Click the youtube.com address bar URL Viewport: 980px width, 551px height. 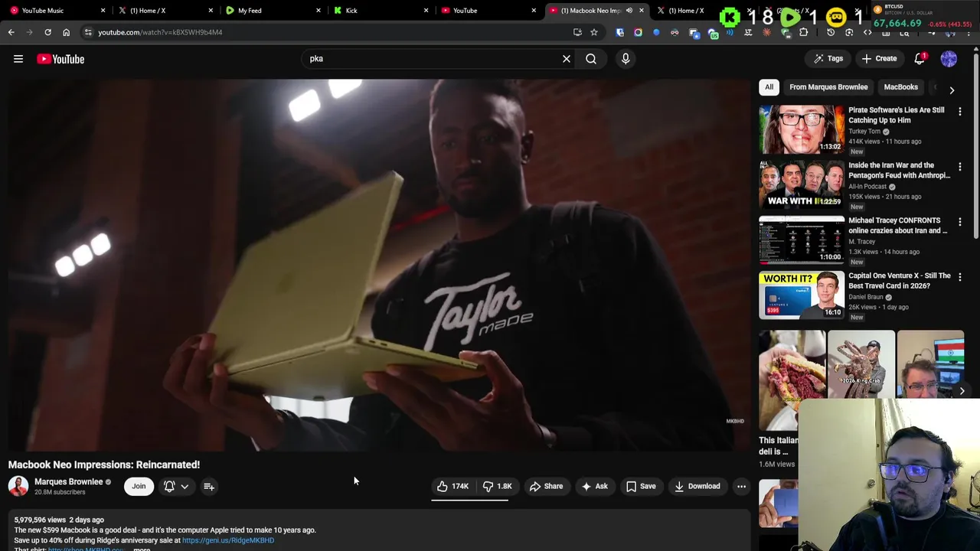pos(160,32)
